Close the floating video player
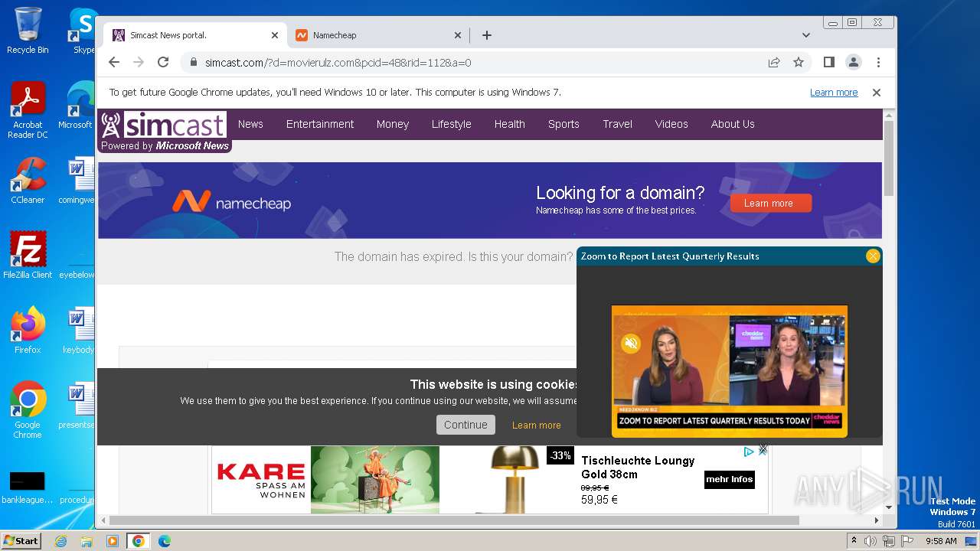The height and width of the screenshot is (551, 980). point(872,256)
